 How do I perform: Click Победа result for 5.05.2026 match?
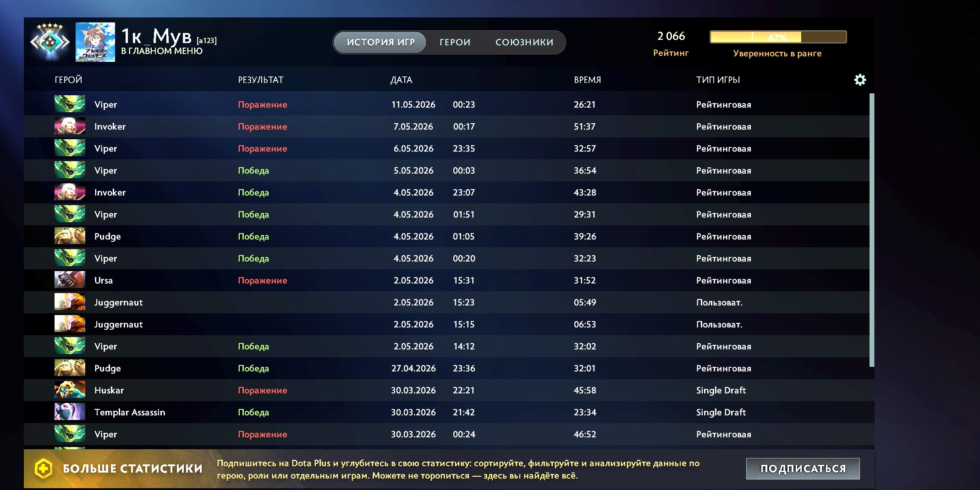(253, 170)
